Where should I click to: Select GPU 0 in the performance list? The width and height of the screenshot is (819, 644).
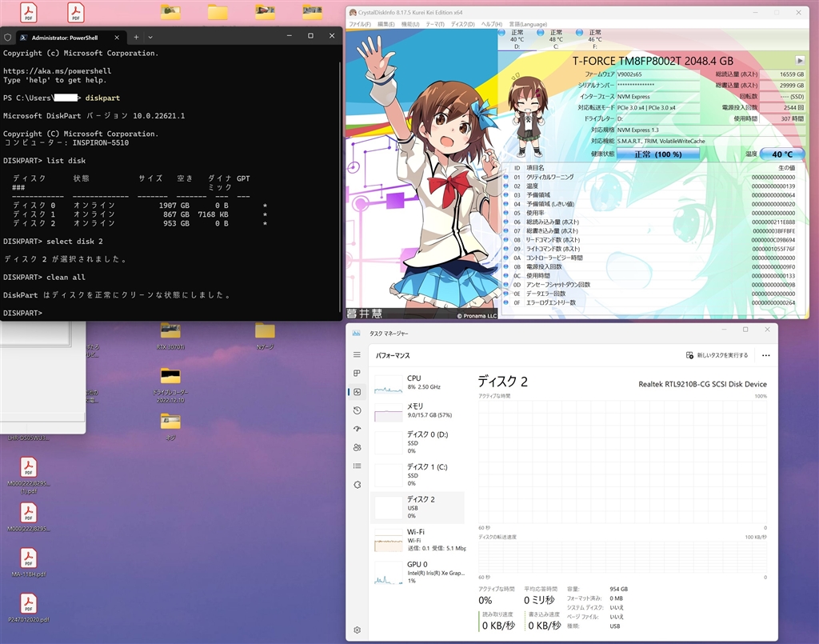[417, 573]
